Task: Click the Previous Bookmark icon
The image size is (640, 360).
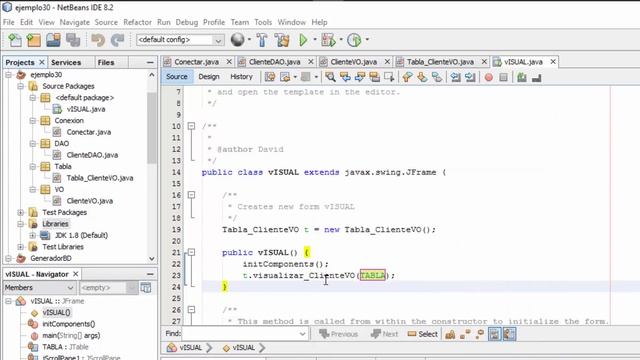Action: point(407,77)
